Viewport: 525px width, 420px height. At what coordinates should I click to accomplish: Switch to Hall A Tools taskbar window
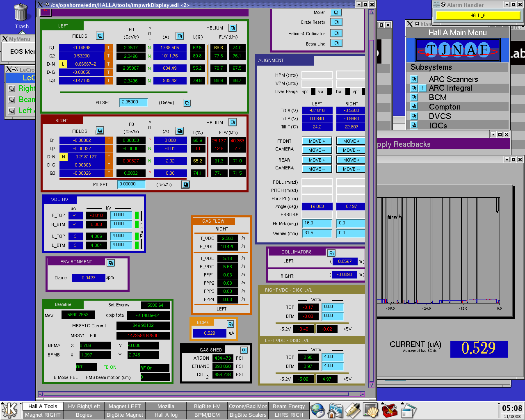43,406
